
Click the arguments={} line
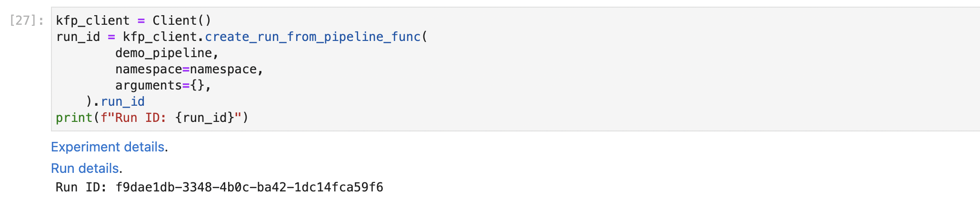click(x=163, y=85)
